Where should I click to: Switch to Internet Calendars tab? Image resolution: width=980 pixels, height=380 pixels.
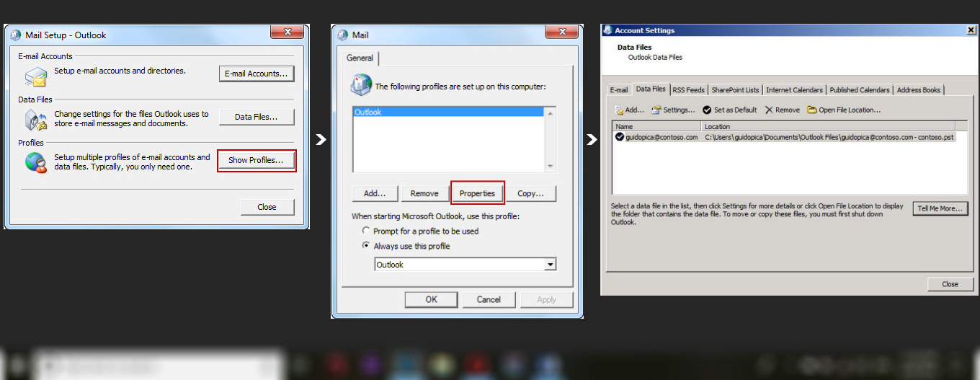click(x=794, y=90)
